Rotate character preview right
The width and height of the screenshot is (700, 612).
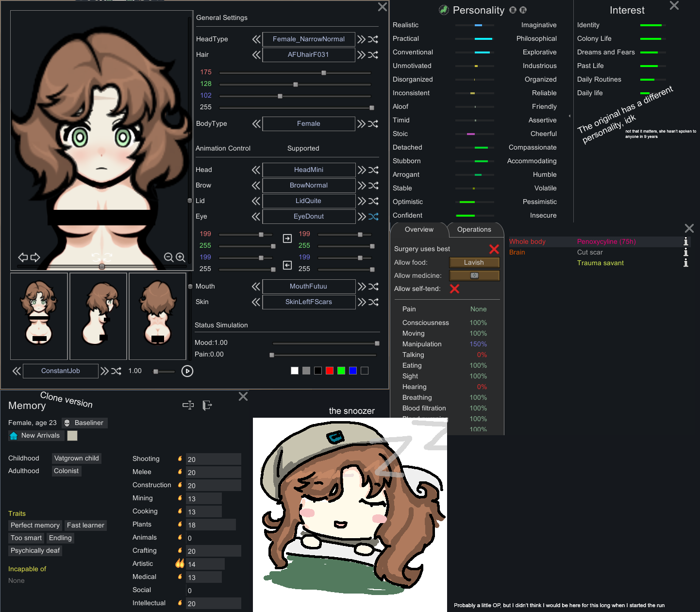pyautogui.click(x=35, y=257)
